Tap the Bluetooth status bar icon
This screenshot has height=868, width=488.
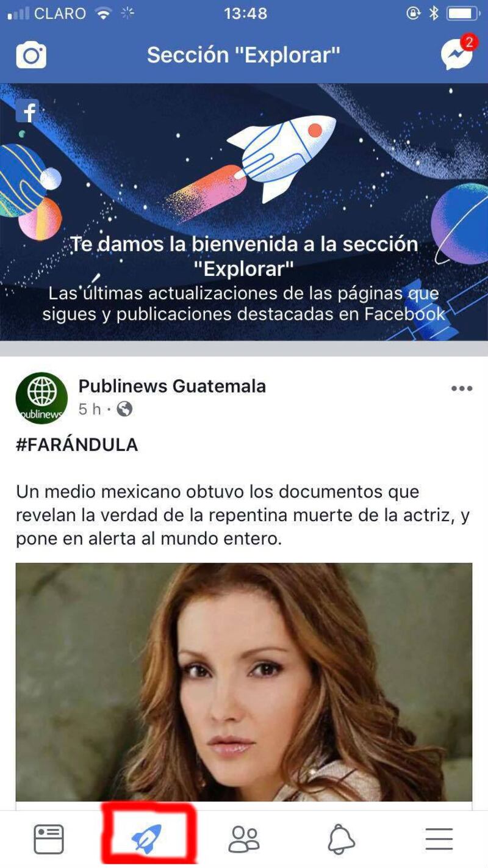[433, 13]
